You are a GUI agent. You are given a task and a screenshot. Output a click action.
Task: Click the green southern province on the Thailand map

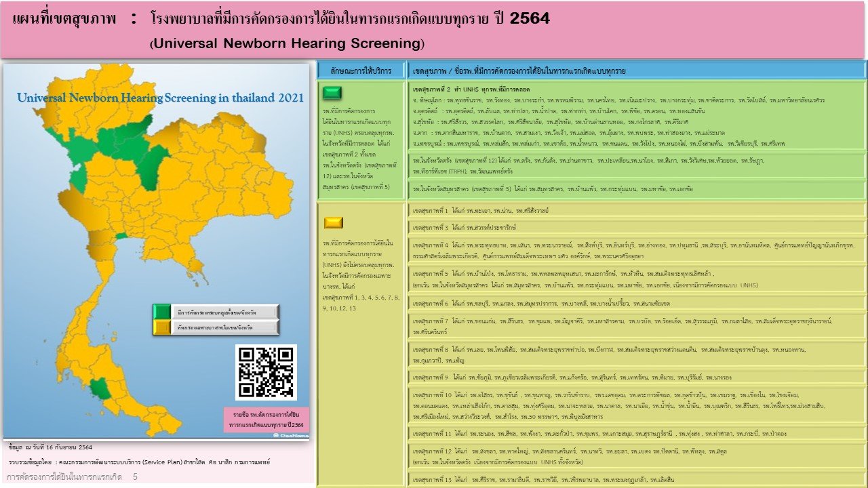click(x=100, y=388)
